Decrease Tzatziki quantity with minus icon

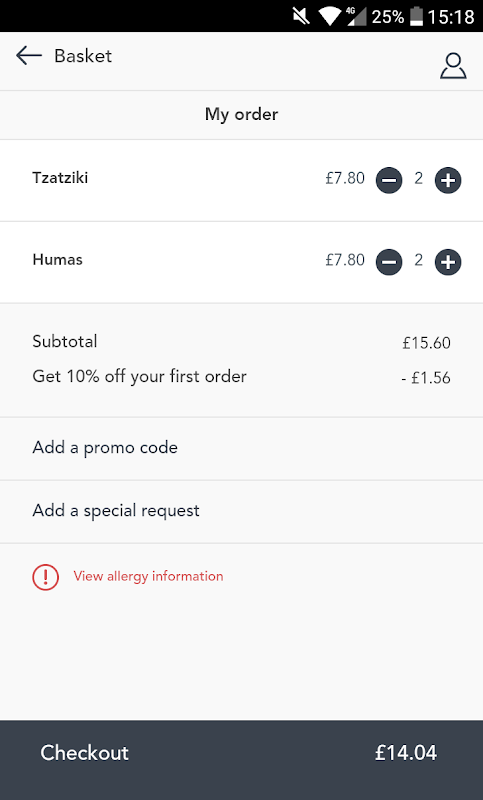pos(389,180)
